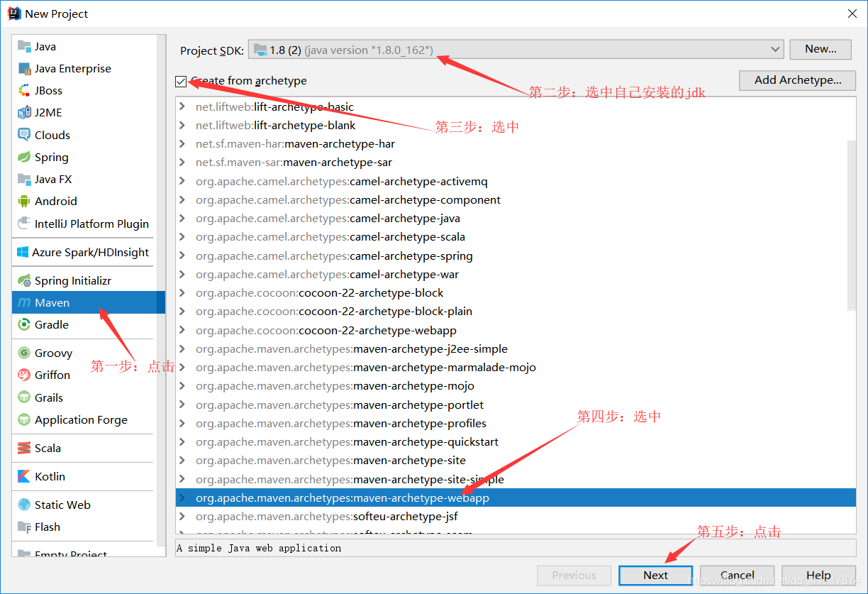
Task: Select the Flash project icon
Action: click(x=24, y=527)
